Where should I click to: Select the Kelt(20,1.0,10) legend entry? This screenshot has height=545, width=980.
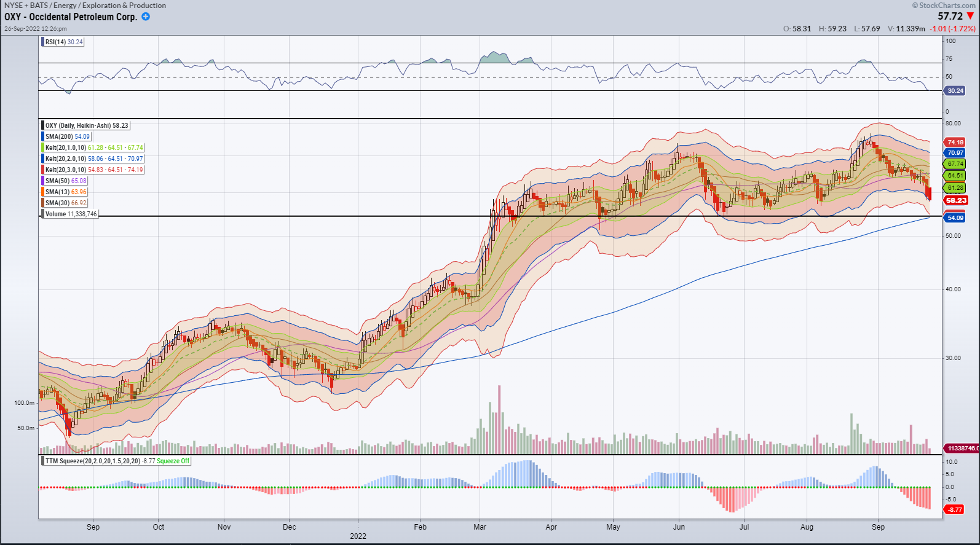point(93,147)
